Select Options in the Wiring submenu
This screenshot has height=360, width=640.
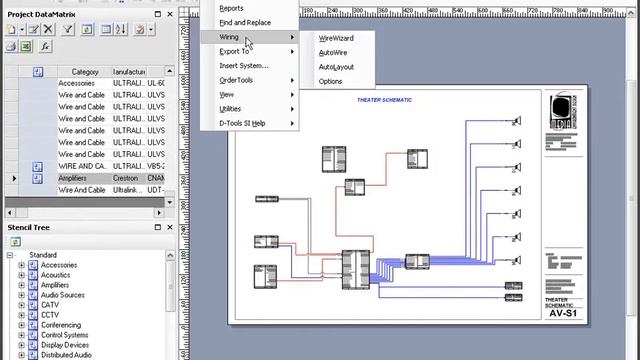337,81
